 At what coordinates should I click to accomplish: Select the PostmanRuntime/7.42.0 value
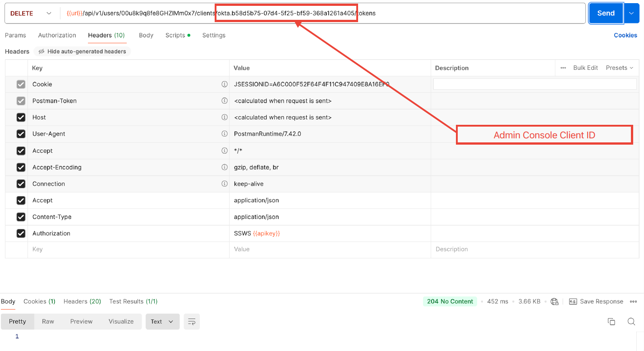coord(267,134)
